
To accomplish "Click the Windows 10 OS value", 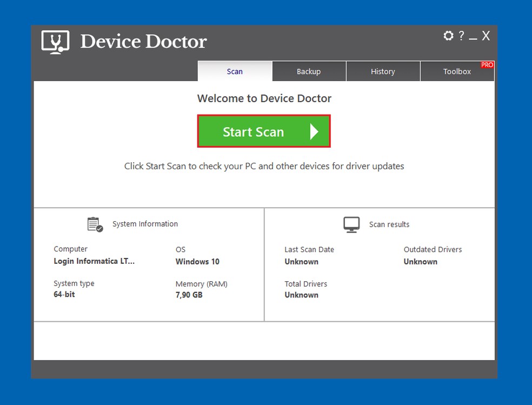I will pyautogui.click(x=197, y=262).
